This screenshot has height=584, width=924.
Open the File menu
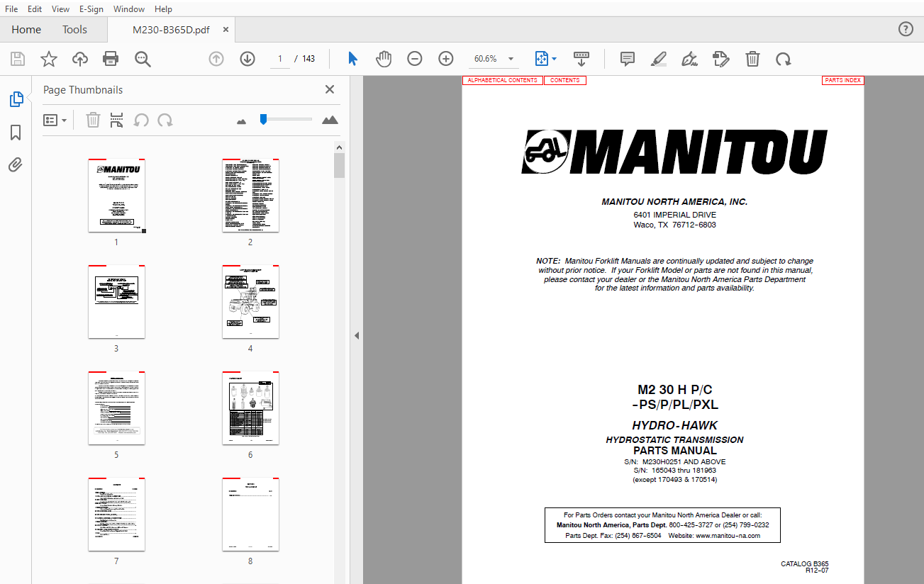click(x=11, y=9)
